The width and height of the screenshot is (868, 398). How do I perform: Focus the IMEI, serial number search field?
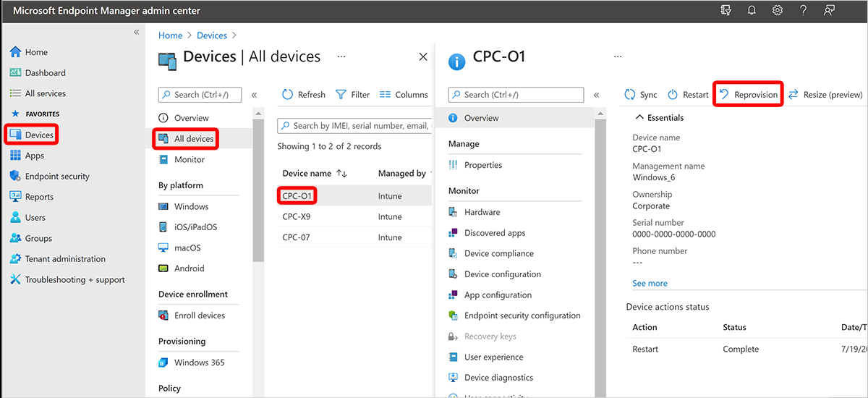354,126
